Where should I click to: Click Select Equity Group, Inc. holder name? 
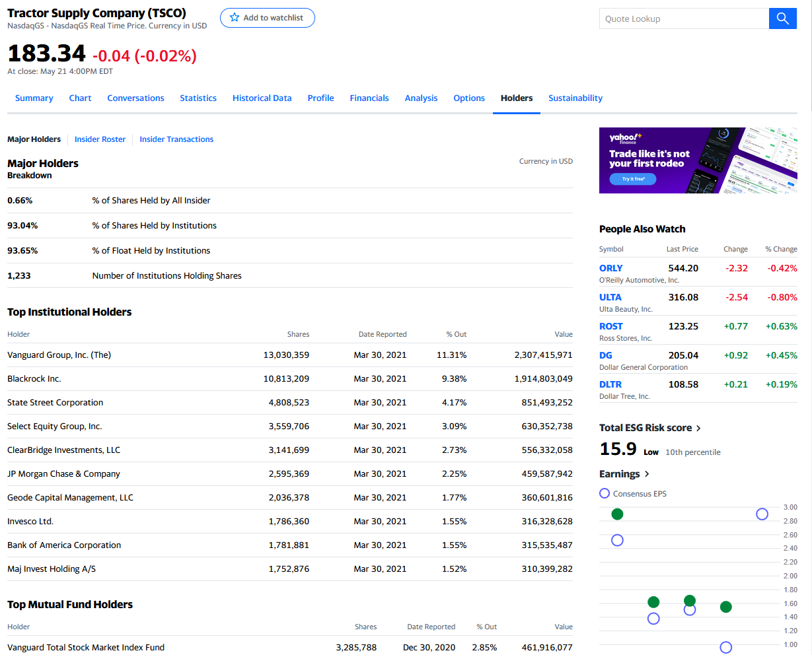(x=55, y=426)
